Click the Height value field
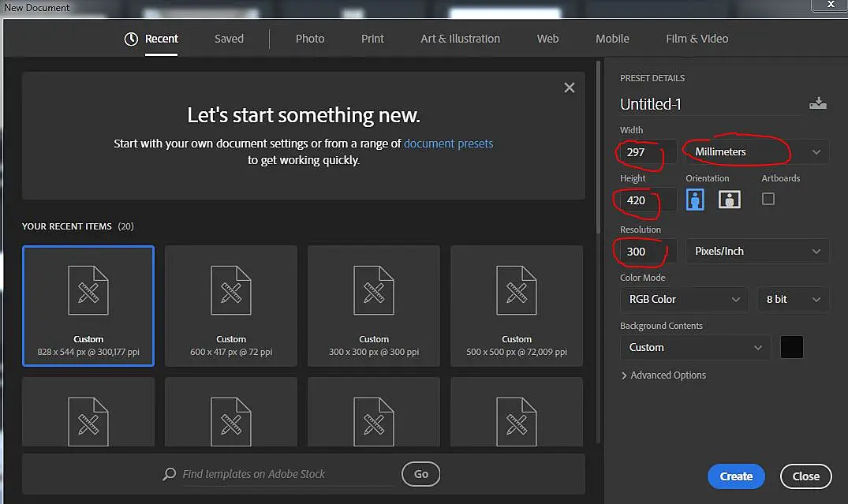 point(648,200)
